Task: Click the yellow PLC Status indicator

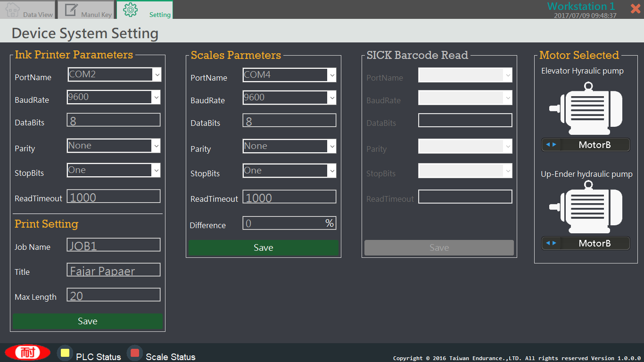Action: point(65,353)
